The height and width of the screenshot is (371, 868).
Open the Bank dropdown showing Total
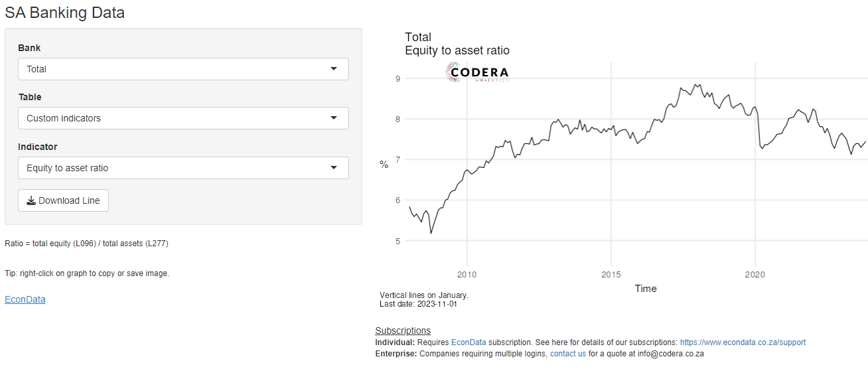click(183, 69)
